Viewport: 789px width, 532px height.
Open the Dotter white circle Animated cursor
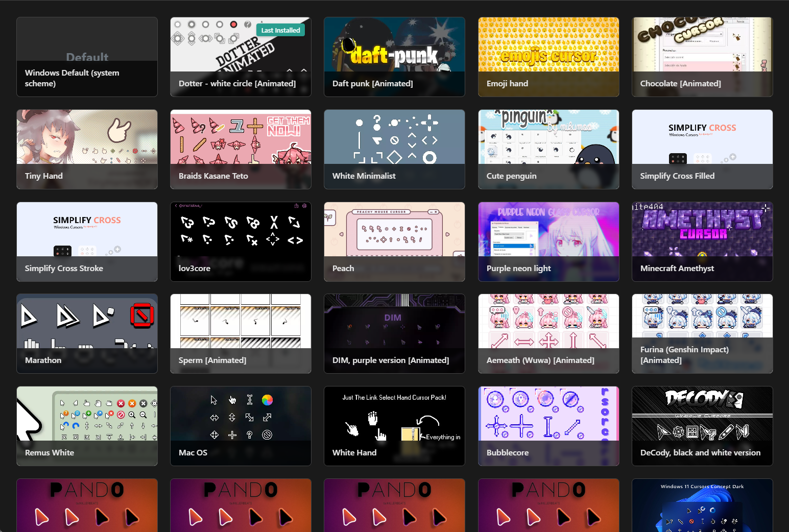tap(241, 57)
